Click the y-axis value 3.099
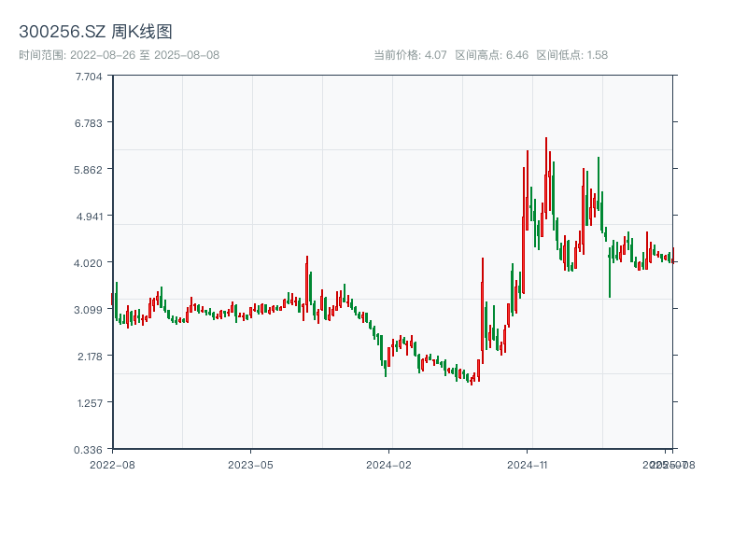This screenshot has width=747, height=560. pos(89,310)
